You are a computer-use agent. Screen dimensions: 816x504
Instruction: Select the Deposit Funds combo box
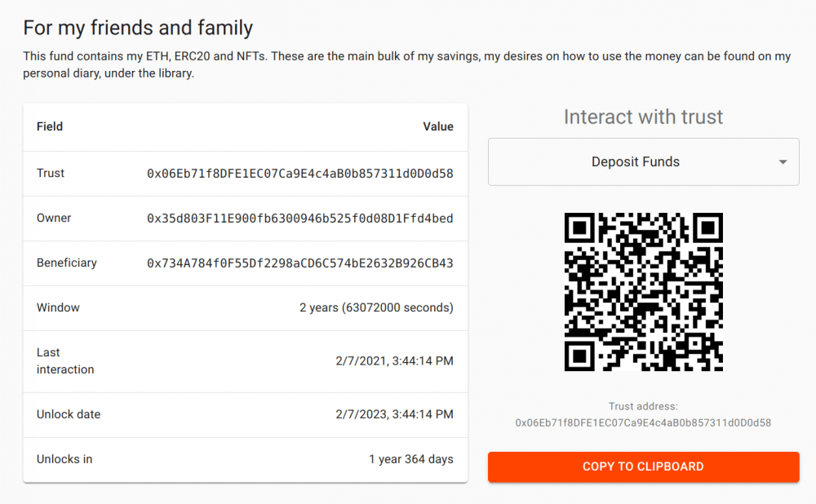[x=643, y=161]
